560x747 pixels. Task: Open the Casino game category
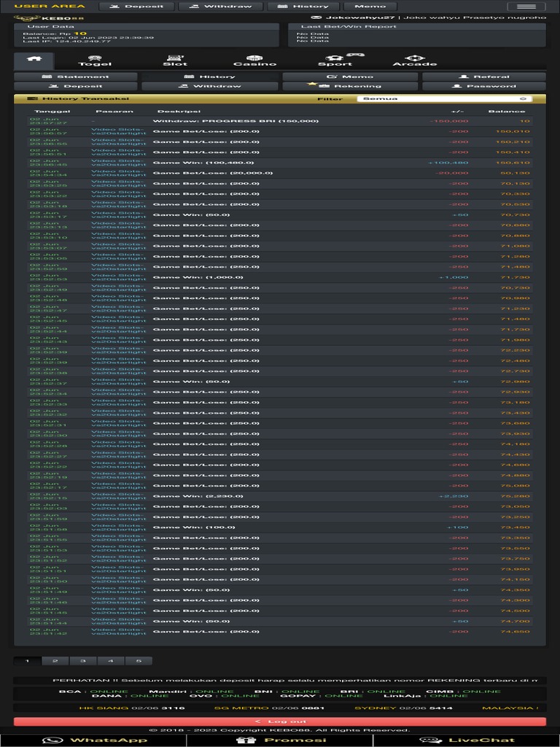point(254,61)
